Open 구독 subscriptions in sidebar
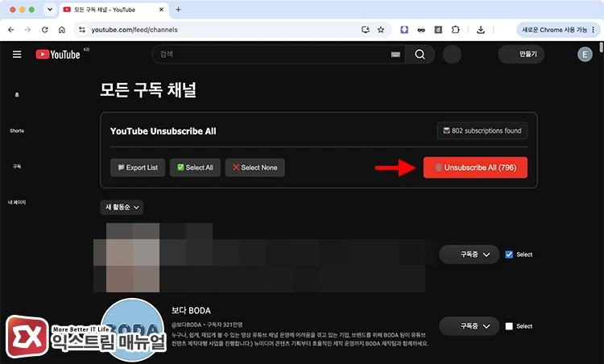The width and height of the screenshot is (604, 364). point(17,167)
